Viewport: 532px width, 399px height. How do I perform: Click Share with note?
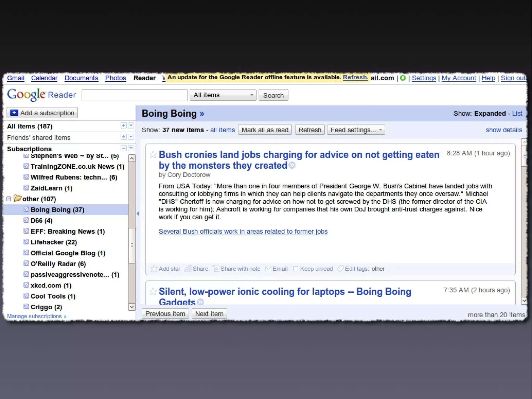tap(236, 269)
